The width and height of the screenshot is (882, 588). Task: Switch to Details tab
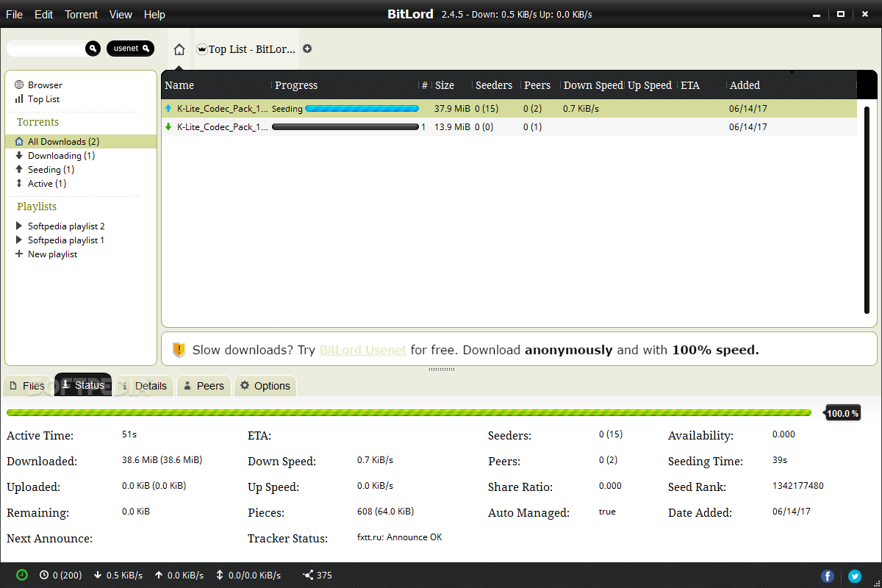click(144, 386)
